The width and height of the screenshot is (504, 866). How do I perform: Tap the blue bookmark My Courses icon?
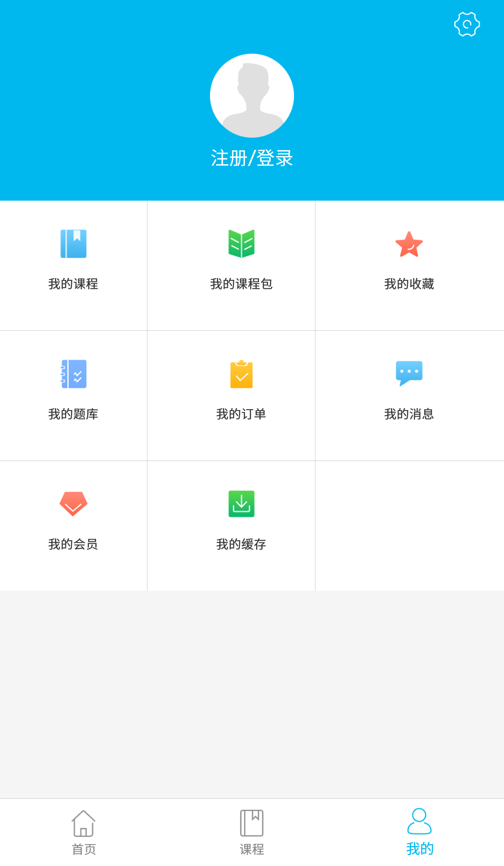[x=73, y=244]
